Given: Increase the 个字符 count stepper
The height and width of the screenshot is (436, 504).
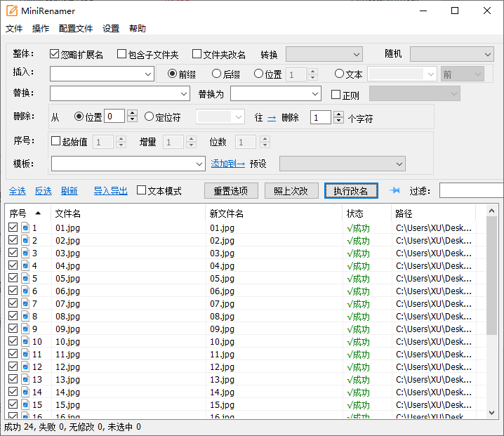Looking at the screenshot, I should 338,114.
